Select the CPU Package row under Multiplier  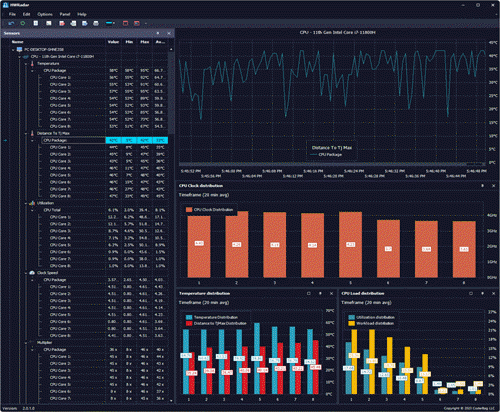(x=105, y=349)
